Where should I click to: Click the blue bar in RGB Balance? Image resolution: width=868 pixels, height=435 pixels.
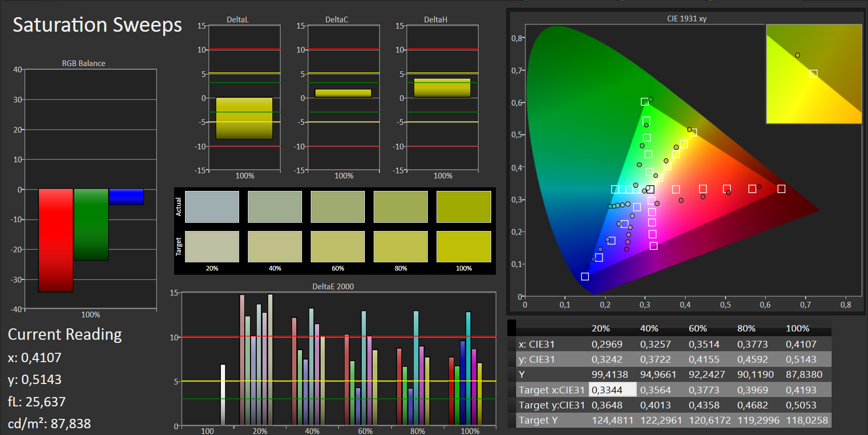pos(126,197)
